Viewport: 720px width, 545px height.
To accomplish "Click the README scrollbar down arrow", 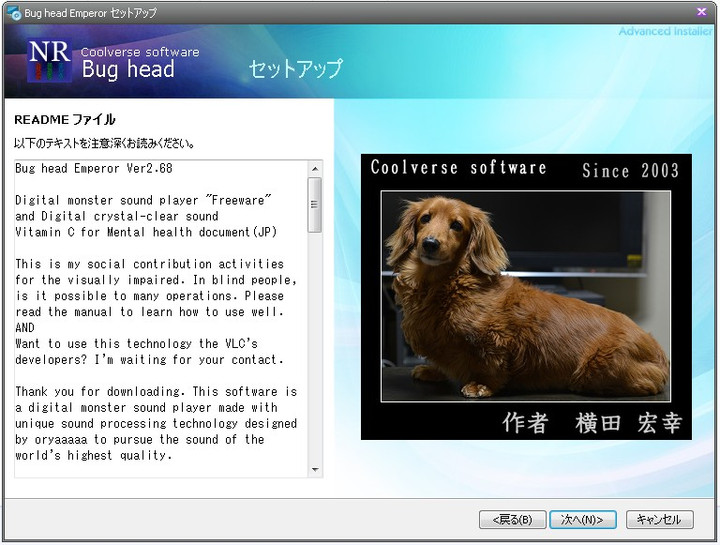I will (x=315, y=469).
